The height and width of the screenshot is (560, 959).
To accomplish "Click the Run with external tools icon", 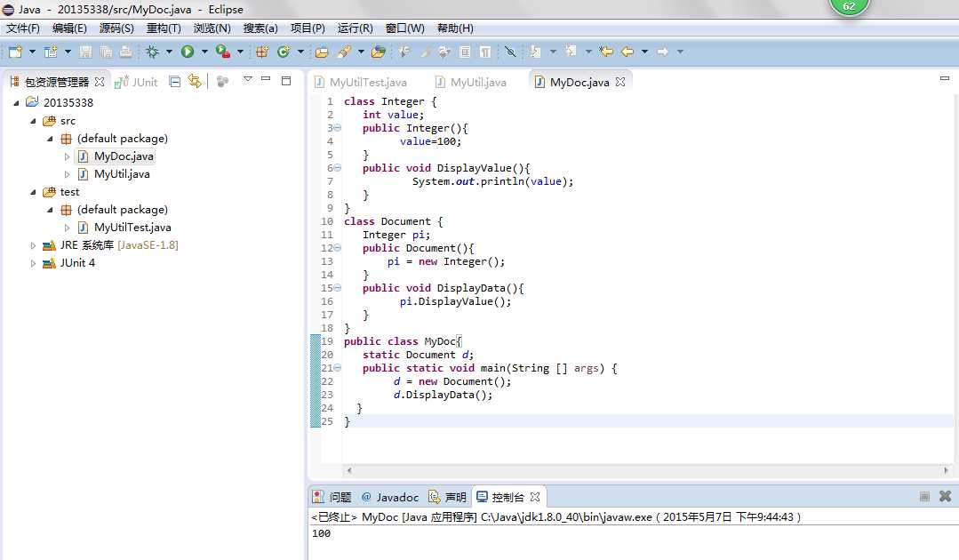I will [222, 52].
